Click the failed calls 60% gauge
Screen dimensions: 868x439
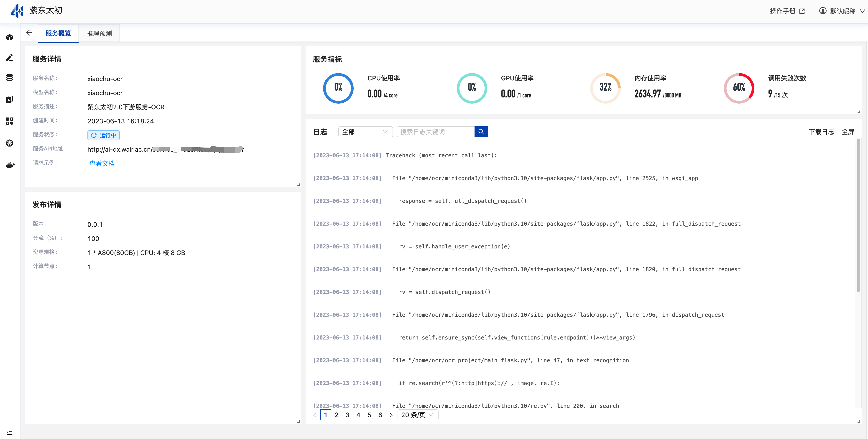[739, 88]
